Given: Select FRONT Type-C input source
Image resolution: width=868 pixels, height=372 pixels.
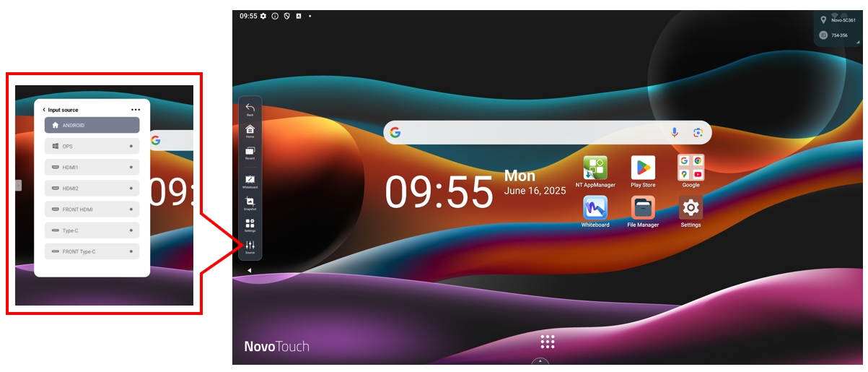Looking at the screenshot, I should tap(92, 251).
